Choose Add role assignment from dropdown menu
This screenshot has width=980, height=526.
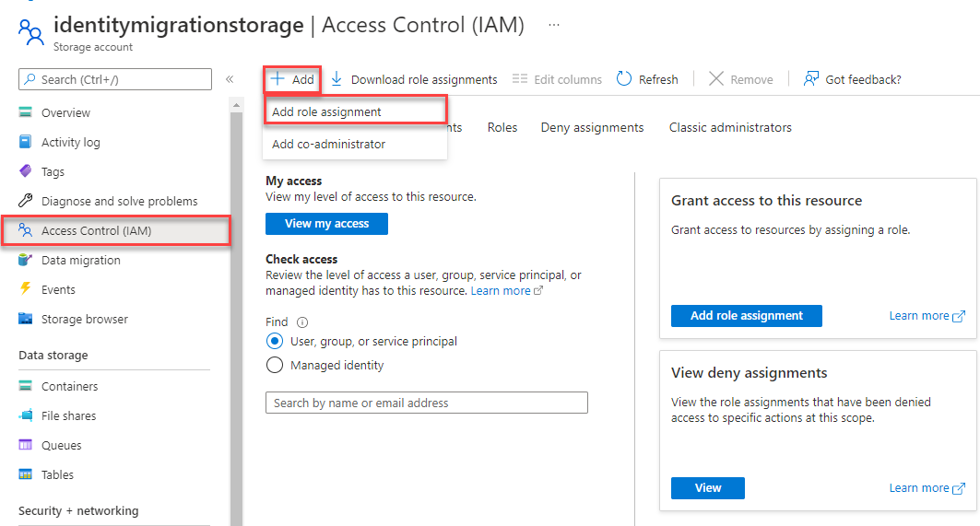(x=355, y=111)
